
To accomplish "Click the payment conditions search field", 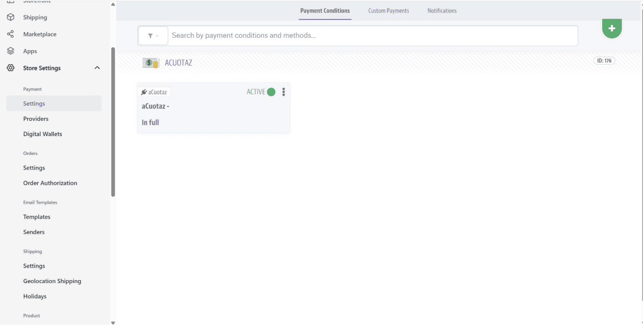I will 374,35.
